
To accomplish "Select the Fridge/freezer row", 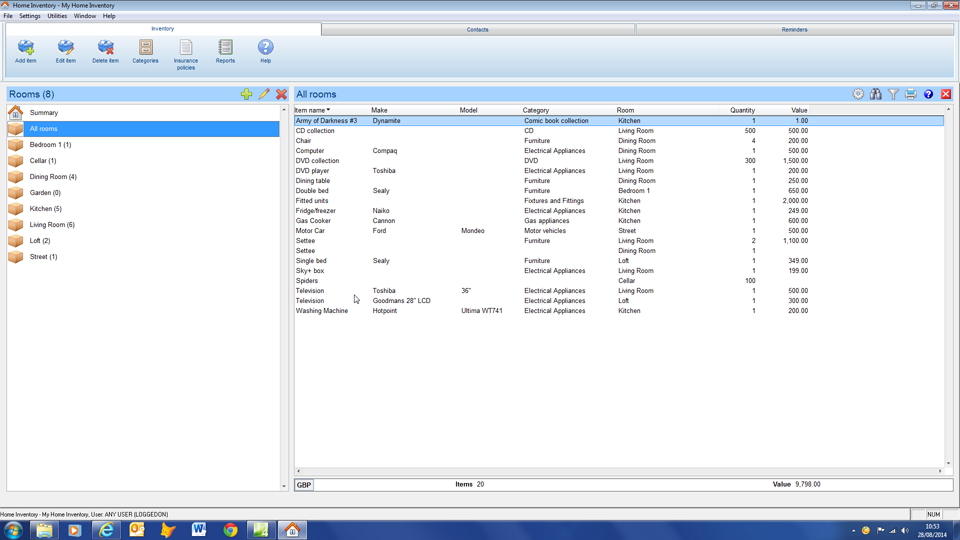I will pyautogui.click(x=619, y=211).
